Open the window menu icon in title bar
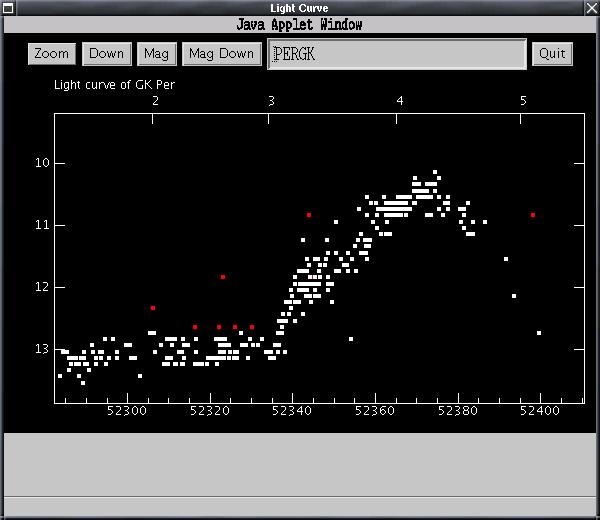This screenshot has width=600, height=520. tap(8, 8)
